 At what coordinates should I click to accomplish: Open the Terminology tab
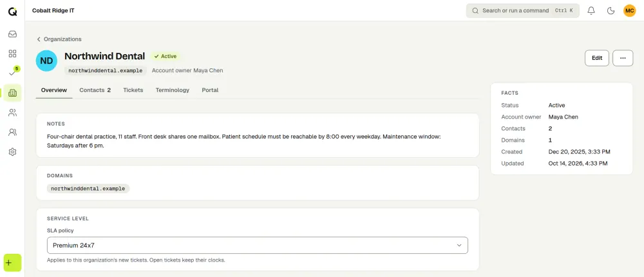coord(173,90)
